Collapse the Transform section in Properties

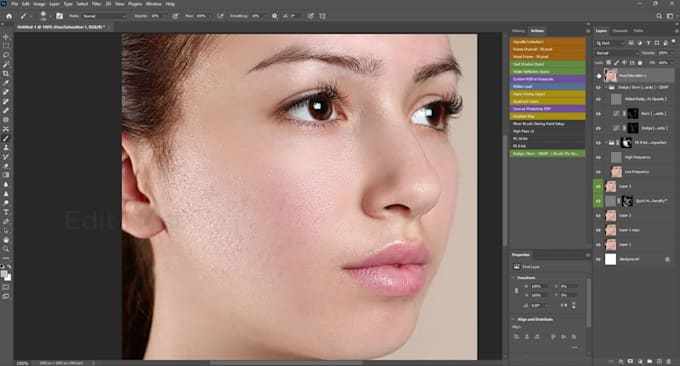tap(513, 278)
